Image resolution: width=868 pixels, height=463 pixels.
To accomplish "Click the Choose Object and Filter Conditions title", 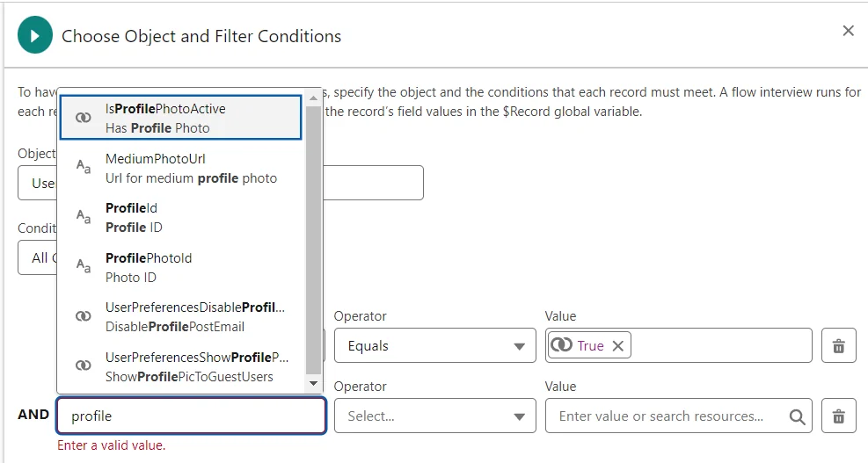I will pos(201,36).
